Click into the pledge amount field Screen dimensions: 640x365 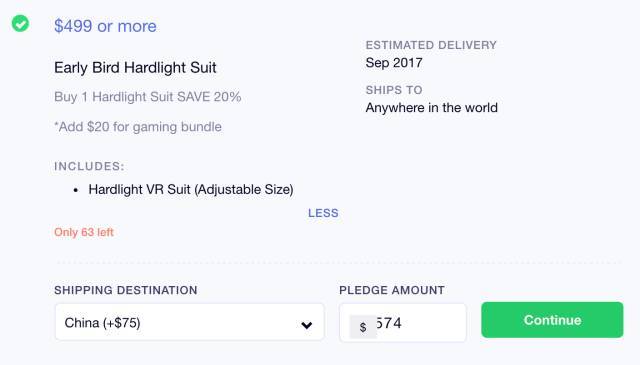402,323
